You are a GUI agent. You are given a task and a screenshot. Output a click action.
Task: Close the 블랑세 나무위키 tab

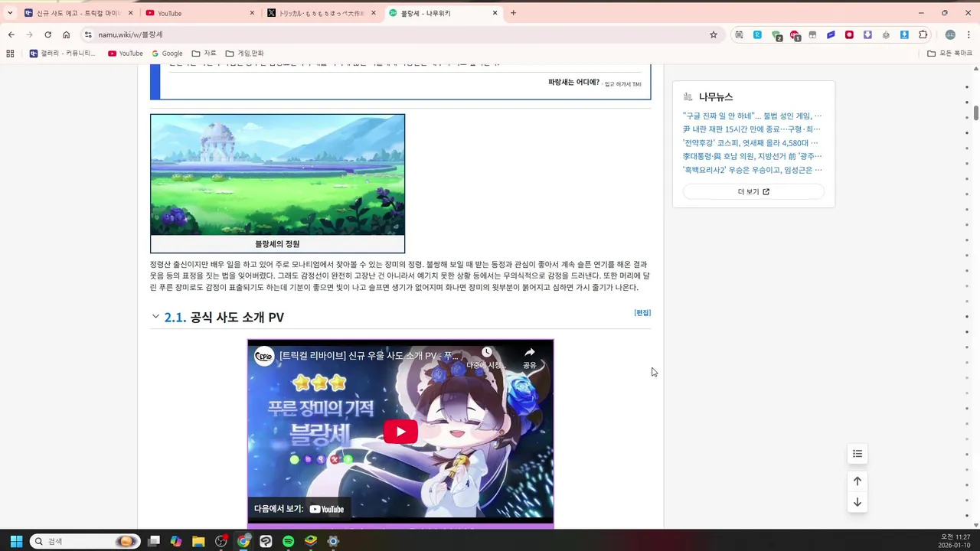(x=495, y=13)
